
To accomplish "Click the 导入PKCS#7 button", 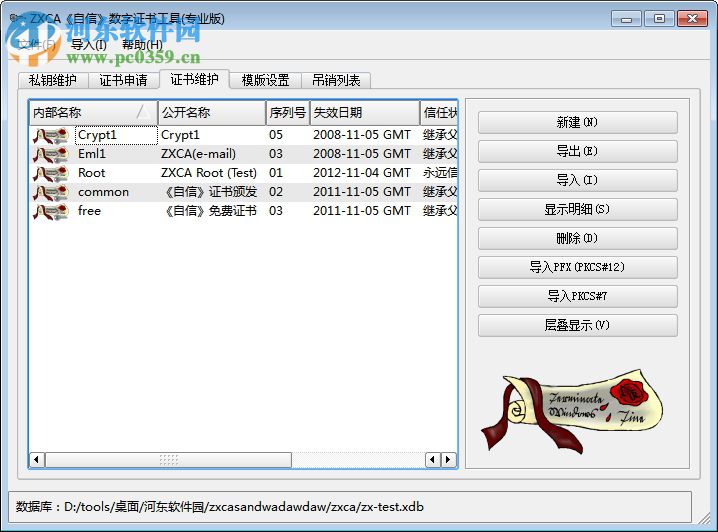I will click(x=577, y=297).
